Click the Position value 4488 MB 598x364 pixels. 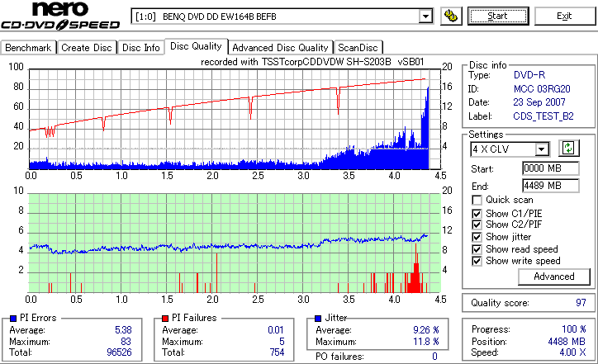pyautogui.click(x=567, y=342)
